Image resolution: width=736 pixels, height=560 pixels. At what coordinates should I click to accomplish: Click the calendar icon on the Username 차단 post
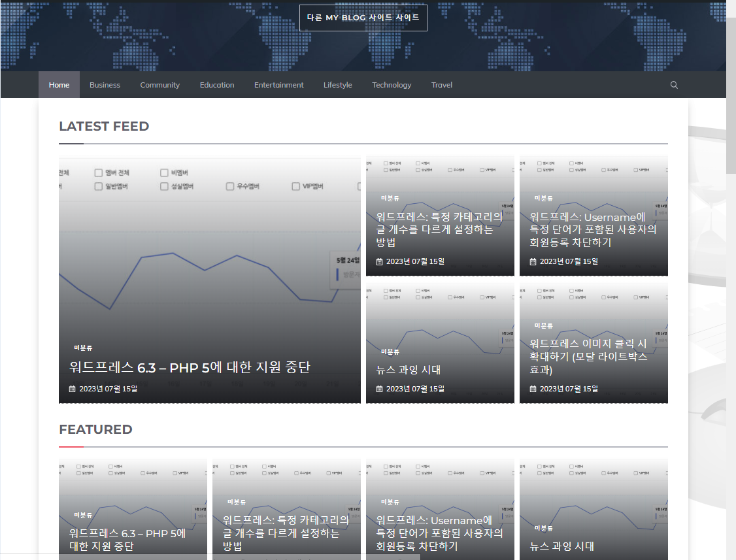tap(532, 261)
